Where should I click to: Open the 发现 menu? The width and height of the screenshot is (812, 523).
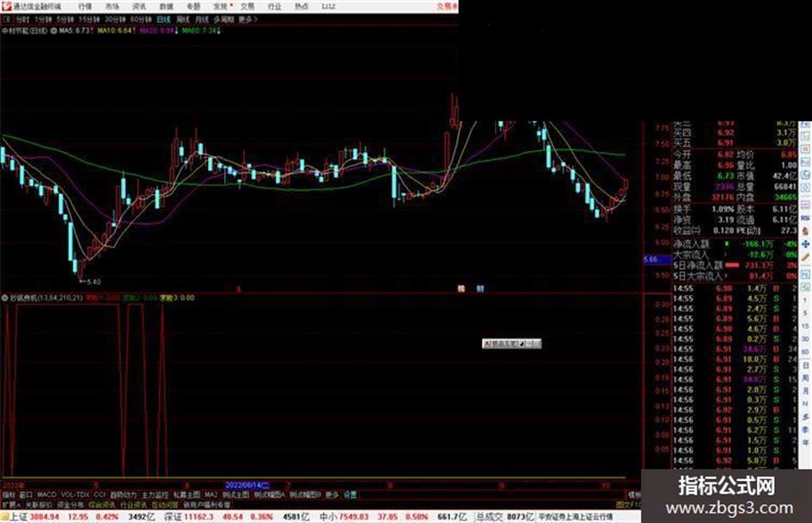pyautogui.click(x=221, y=7)
